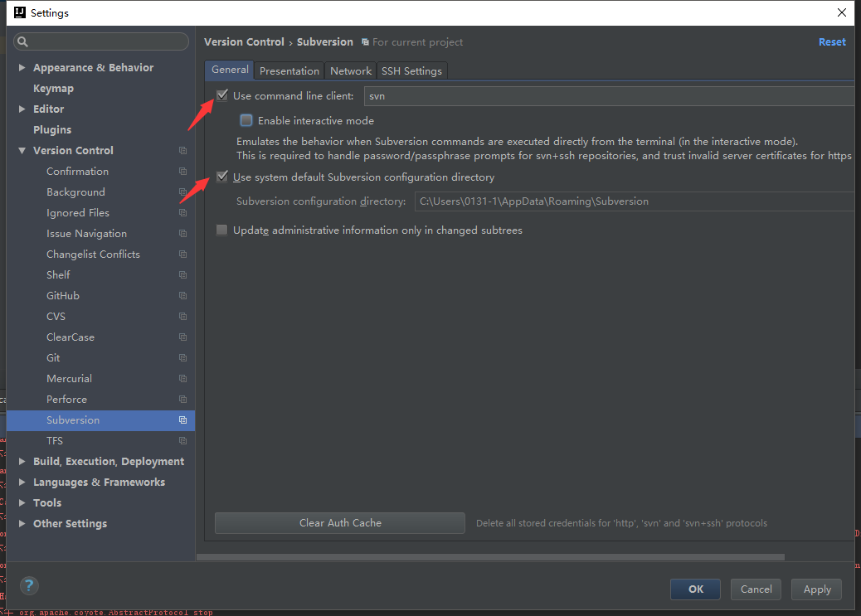Viewport: 861px width, 616px height.
Task: Expand Languages & Frameworks section
Action: pyautogui.click(x=22, y=482)
